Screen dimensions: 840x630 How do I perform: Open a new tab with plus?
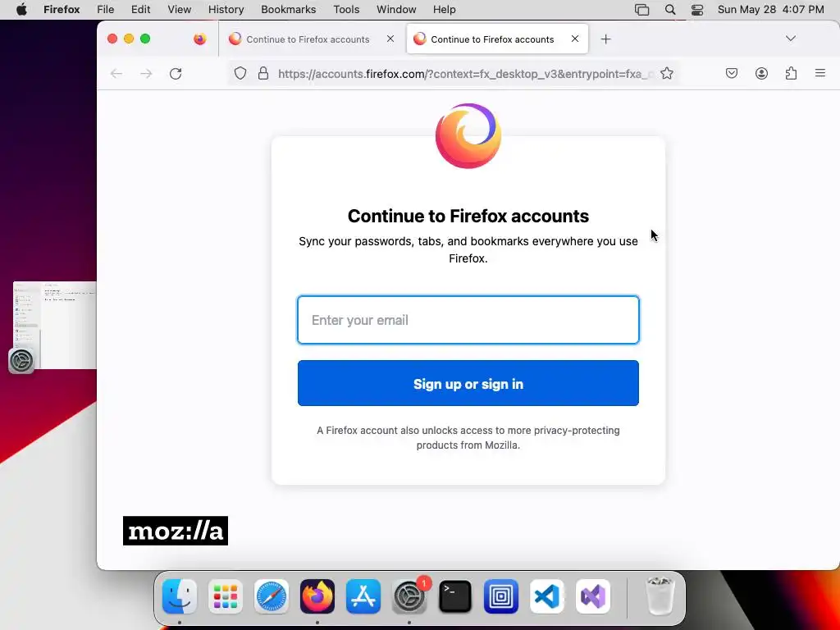coord(605,39)
